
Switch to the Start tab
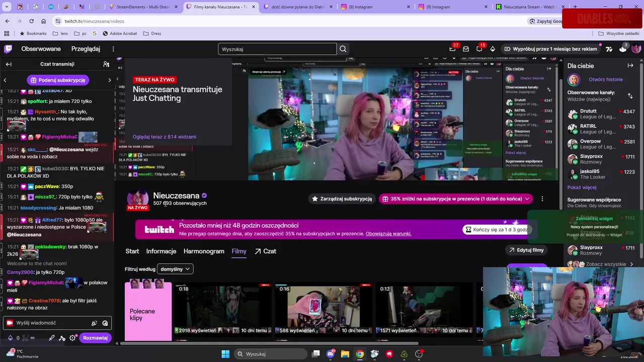click(132, 251)
